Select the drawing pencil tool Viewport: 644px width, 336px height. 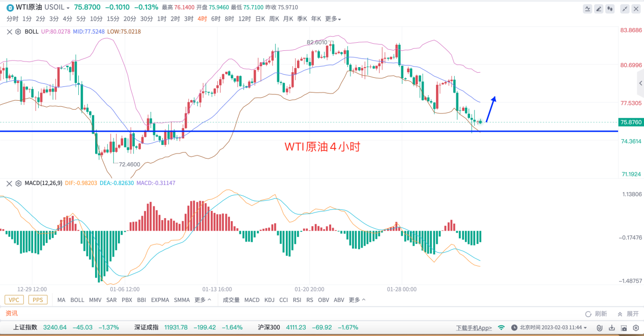coord(599,9)
